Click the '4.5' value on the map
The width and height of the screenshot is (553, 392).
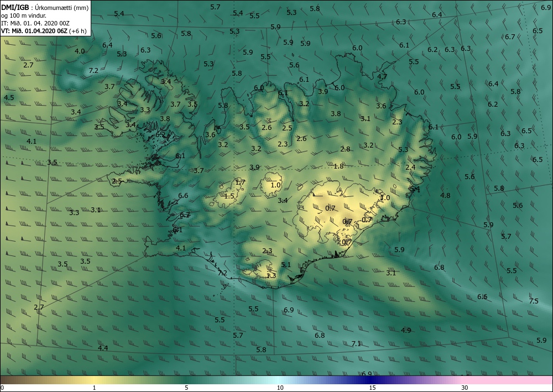click(x=9, y=97)
